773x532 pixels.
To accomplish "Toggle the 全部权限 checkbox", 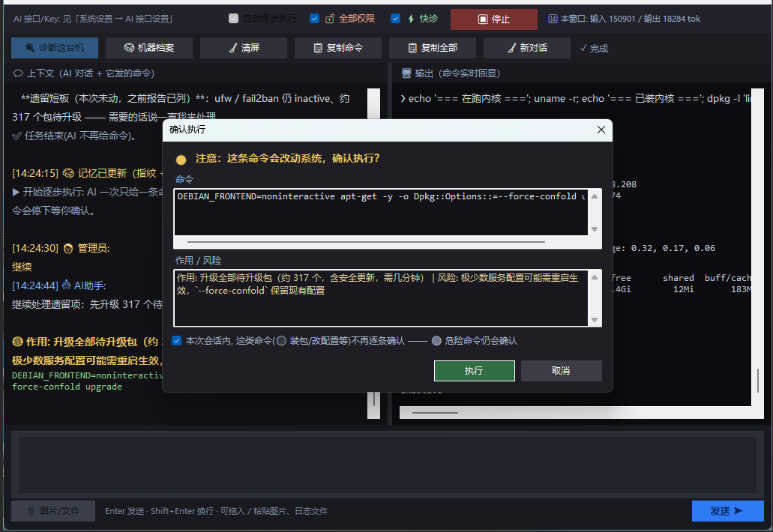I will coord(314,19).
